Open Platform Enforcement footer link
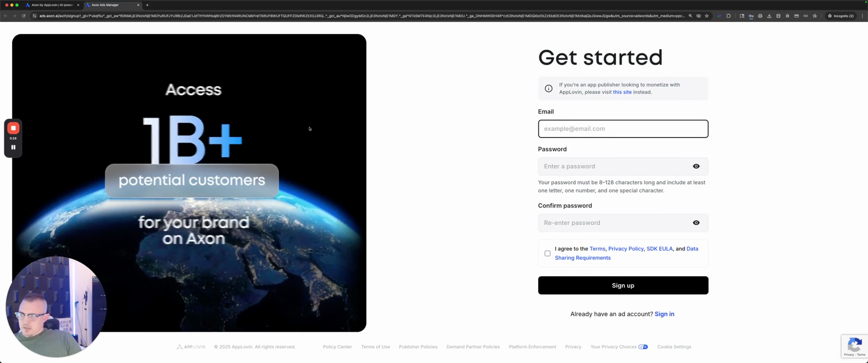The width and height of the screenshot is (868, 363). click(532, 347)
